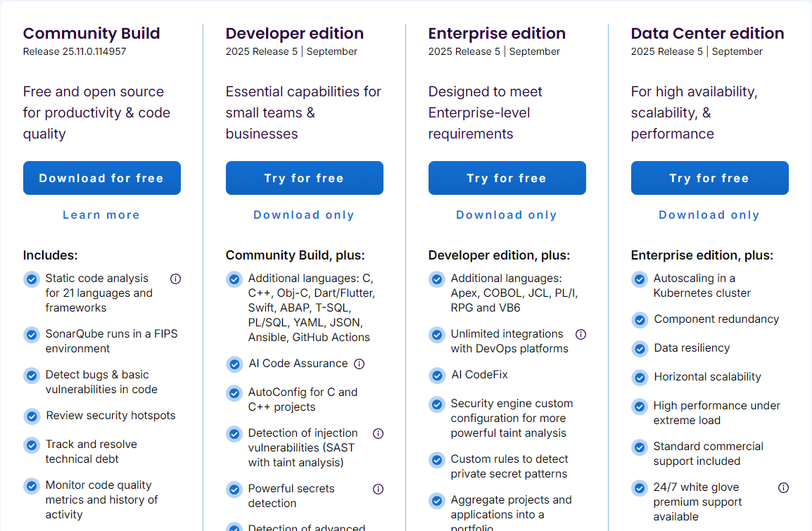812x531 pixels.
Task: Open Learn more link for Community Build
Action: pyautogui.click(x=101, y=215)
